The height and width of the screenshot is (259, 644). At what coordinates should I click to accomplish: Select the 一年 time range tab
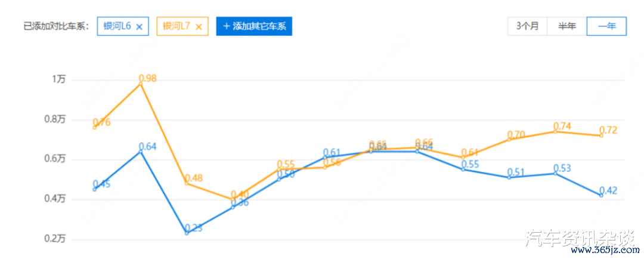pos(606,26)
